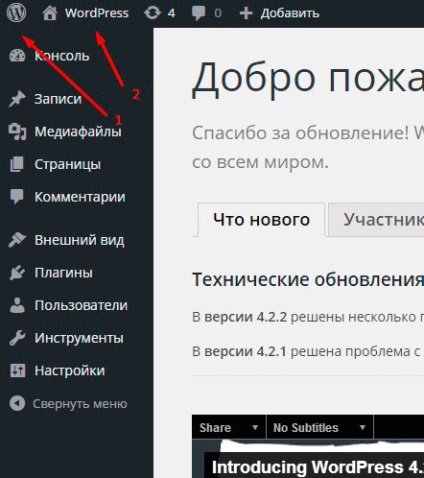
Task: Open Медиафайлы media icon
Action: click(x=17, y=131)
